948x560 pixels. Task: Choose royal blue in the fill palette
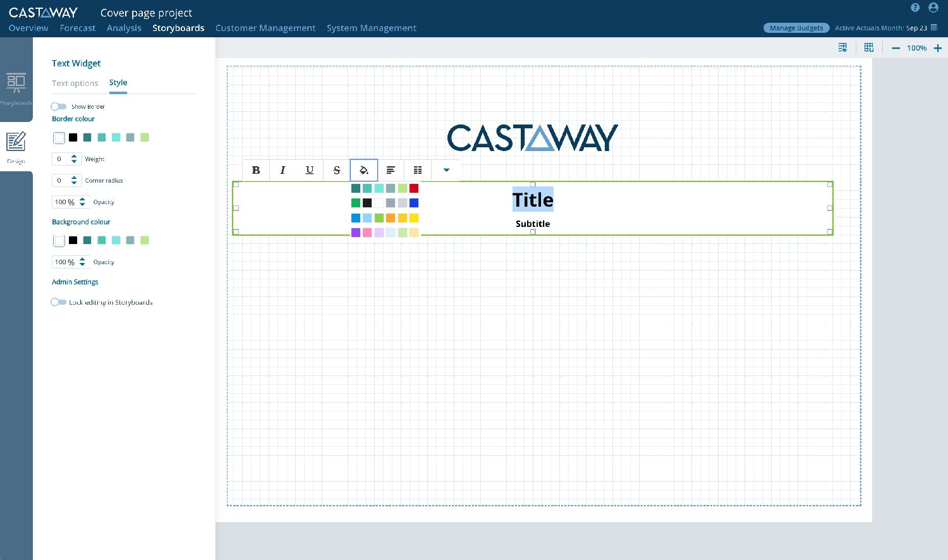tap(414, 203)
